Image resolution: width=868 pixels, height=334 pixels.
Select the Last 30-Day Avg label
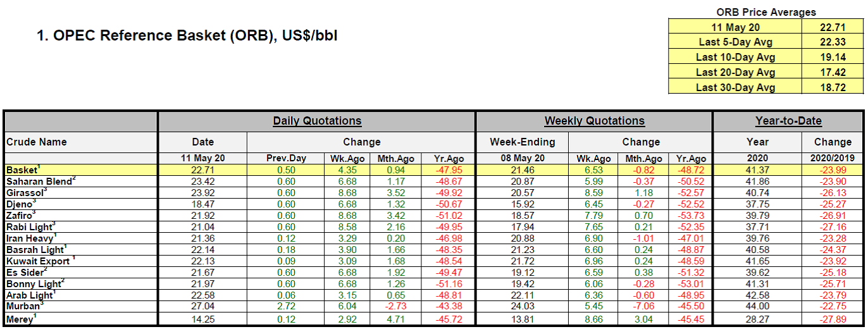pos(735,87)
